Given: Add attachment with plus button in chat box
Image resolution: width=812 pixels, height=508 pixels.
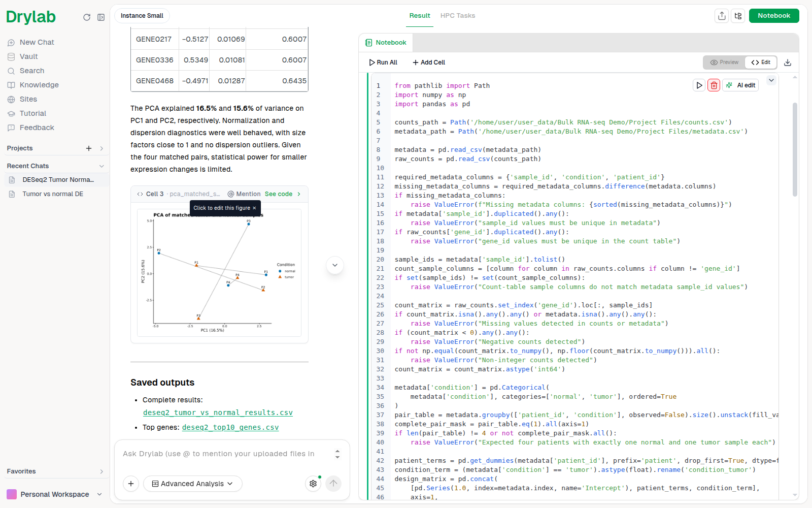Looking at the screenshot, I should click(131, 484).
